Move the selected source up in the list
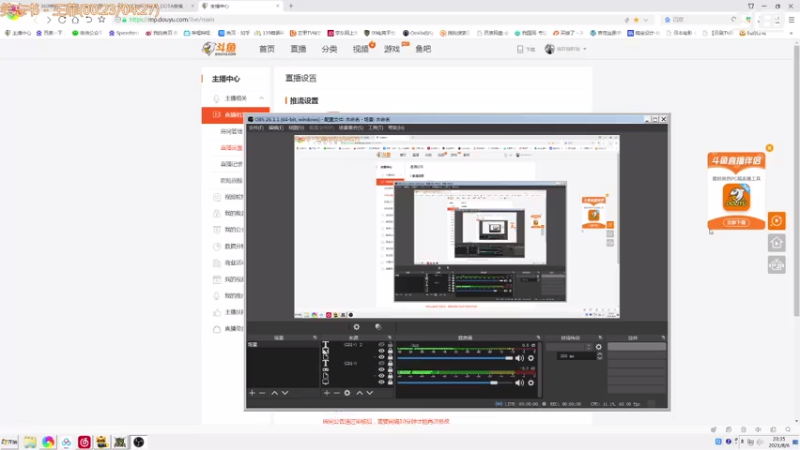The height and width of the screenshot is (450, 800). [360, 393]
